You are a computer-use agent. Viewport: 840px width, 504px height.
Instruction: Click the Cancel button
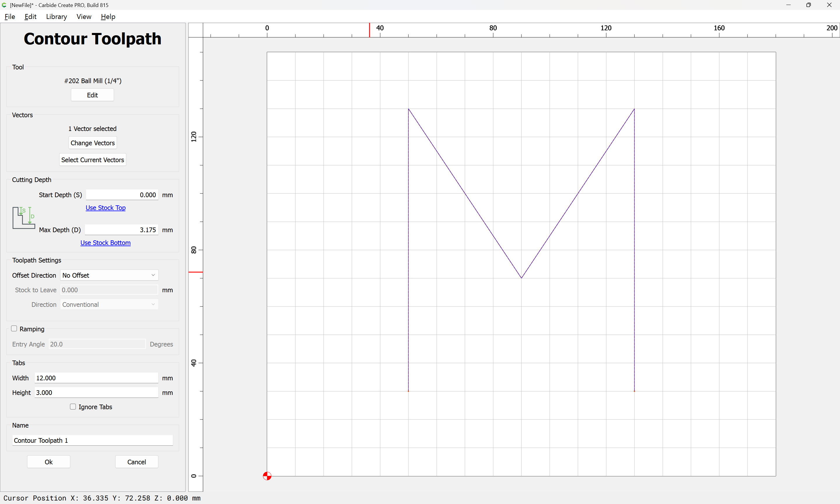[136, 462]
